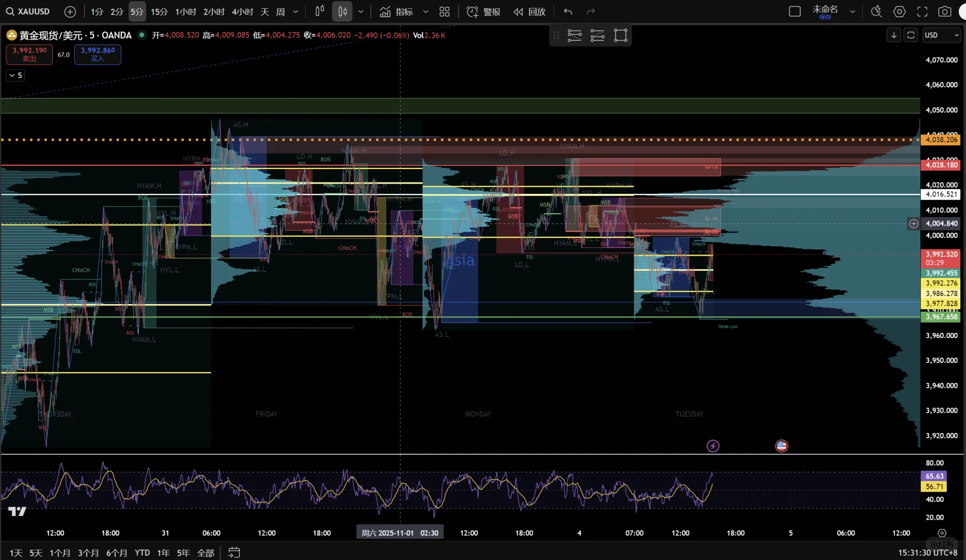Redo the chart action
The width and height of the screenshot is (966, 560).
click(x=591, y=11)
